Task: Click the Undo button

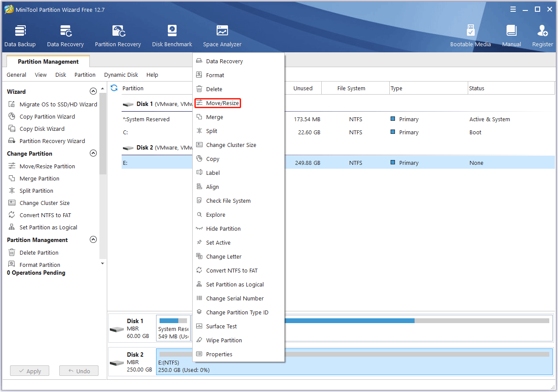Action: click(x=79, y=371)
